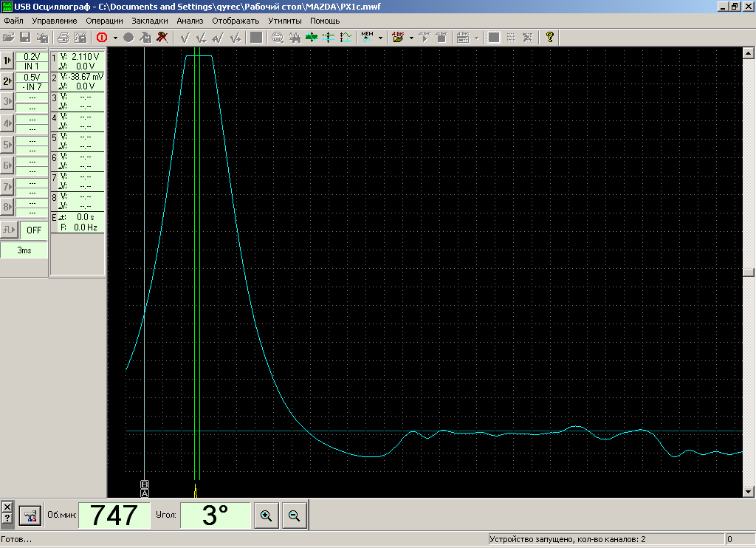Open the Утилиты menu
The height and width of the screenshot is (548, 756).
[285, 21]
